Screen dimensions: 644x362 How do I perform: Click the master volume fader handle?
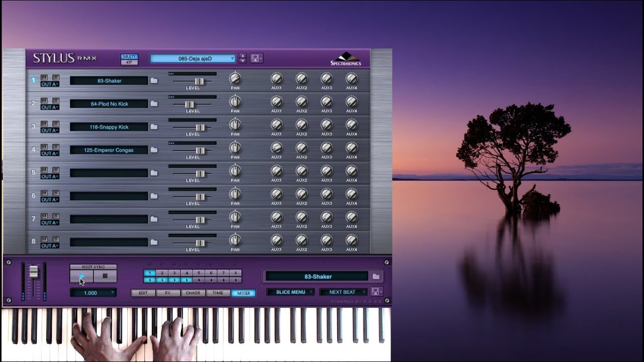coord(33,271)
